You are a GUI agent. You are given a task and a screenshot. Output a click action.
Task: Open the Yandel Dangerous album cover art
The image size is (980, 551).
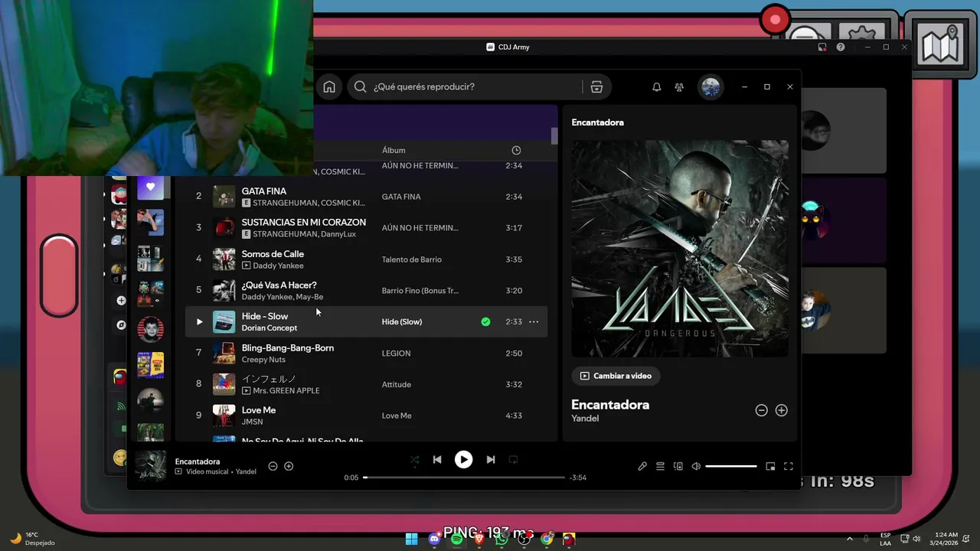(x=680, y=248)
